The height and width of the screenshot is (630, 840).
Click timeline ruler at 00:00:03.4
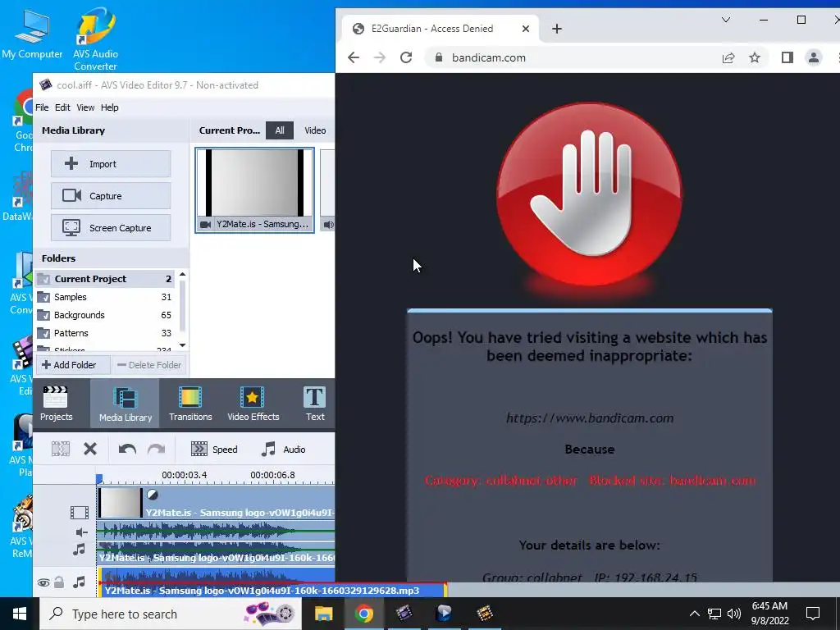click(185, 475)
